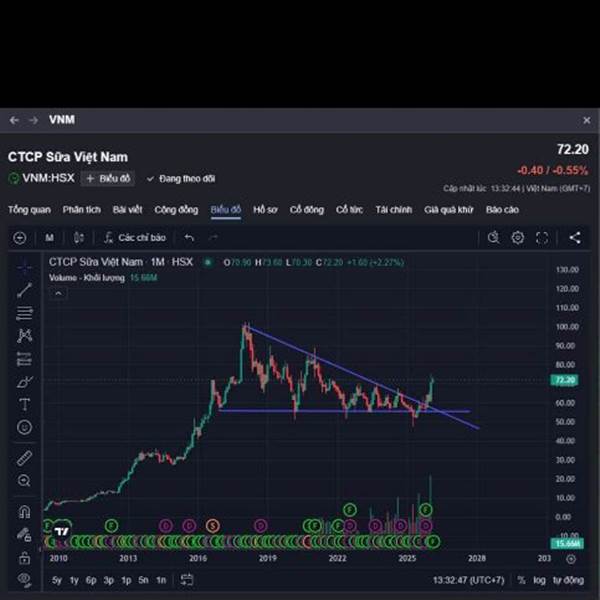Collapse the volume indicator legend chevron
Screen dimensions: 600x600
pyautogui.click(x=58, y=293)
